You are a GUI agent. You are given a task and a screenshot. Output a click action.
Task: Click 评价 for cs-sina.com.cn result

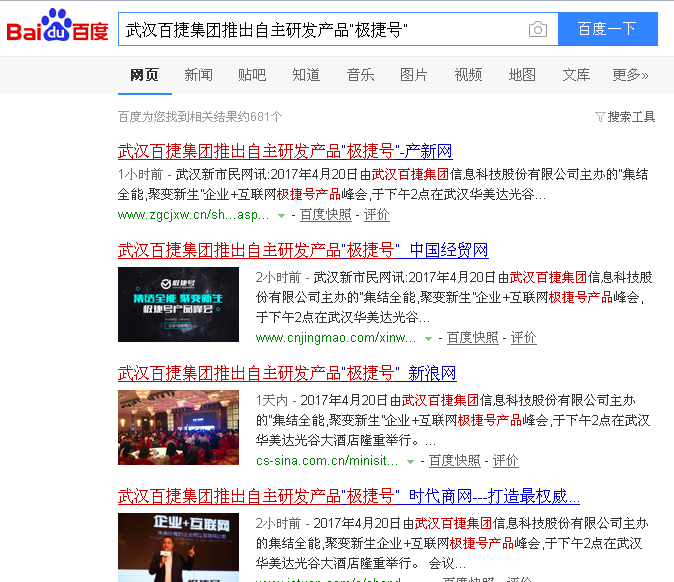coord(506,461)
